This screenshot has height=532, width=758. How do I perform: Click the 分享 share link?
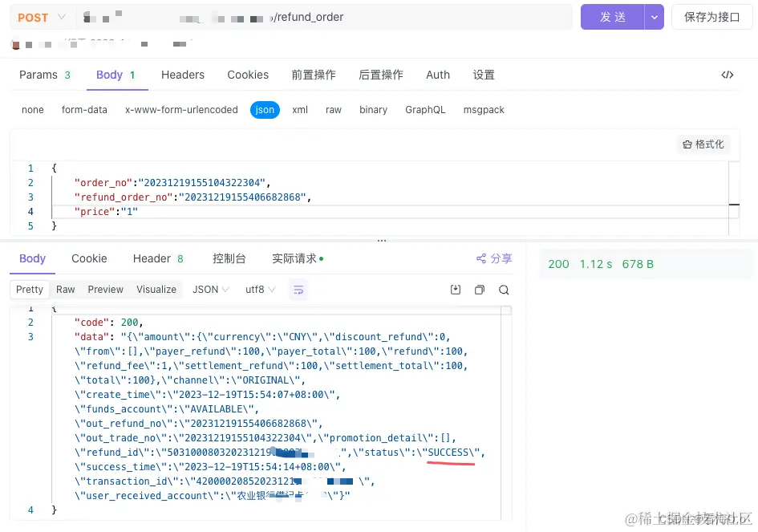(501, 258)
